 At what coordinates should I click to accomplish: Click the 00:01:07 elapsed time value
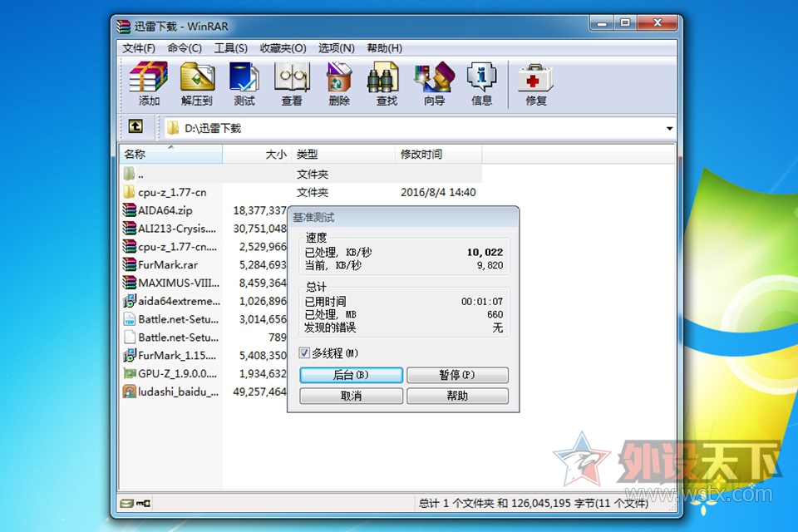pos(482,302)
